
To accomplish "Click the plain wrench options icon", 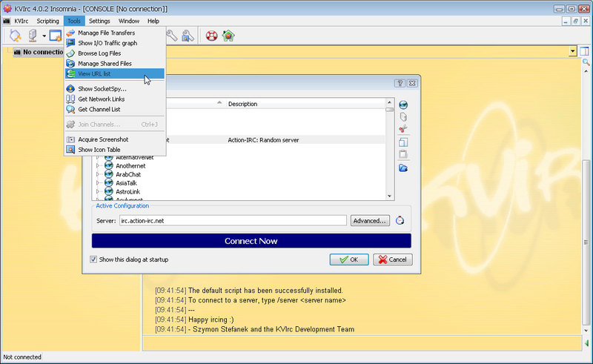I will (x=172, y=36).
